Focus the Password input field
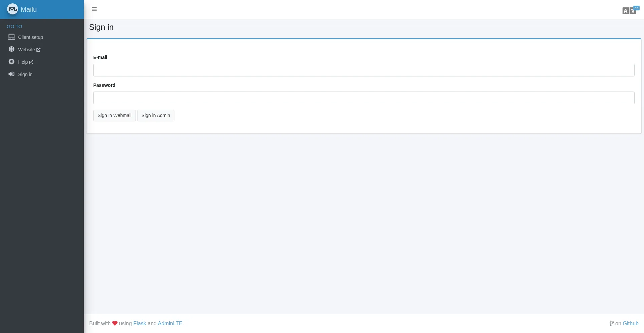Viewport: 644px width, 333px height. 364,98
